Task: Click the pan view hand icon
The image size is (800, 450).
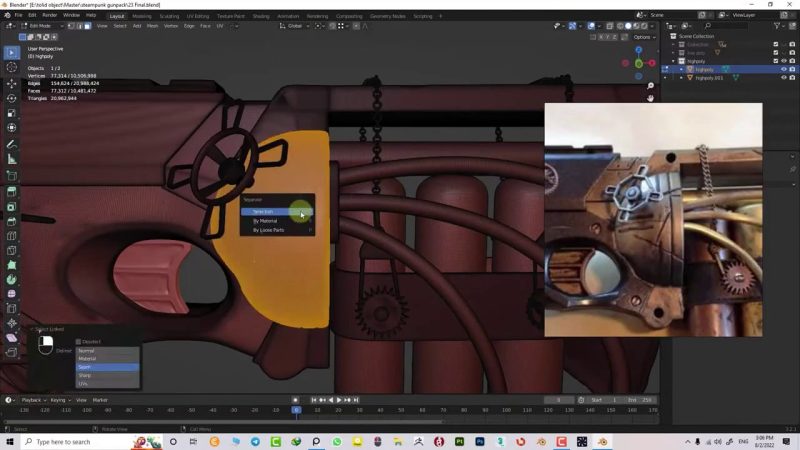Action: [650, 98]
